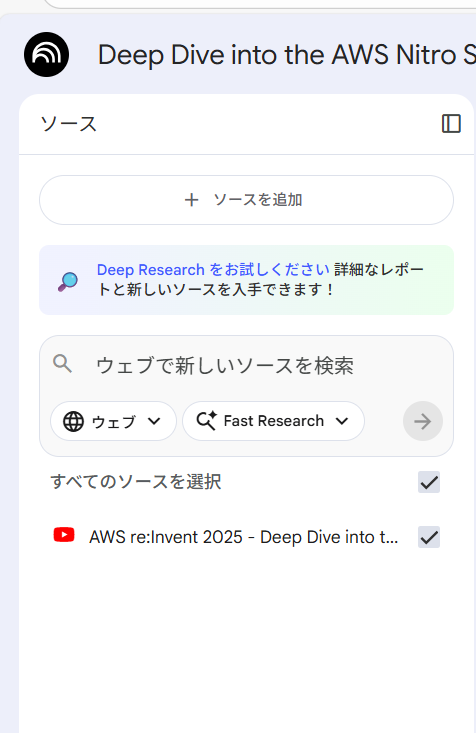
Task: Click the search magnifier icon in the search box
Action: click(x=63, y=363)
